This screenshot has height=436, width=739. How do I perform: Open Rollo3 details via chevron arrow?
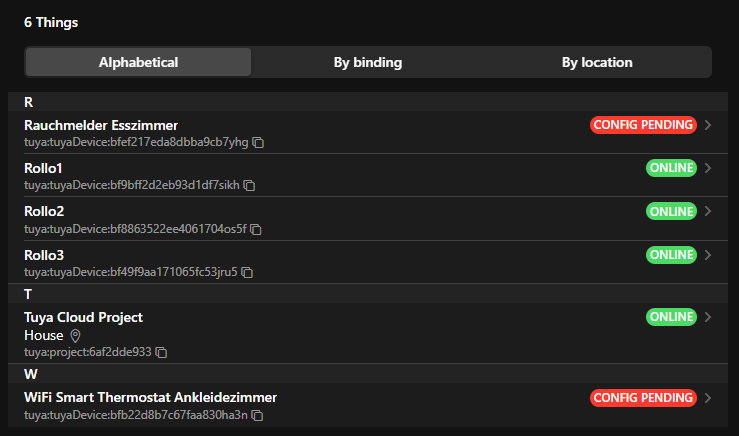point(708,255)
